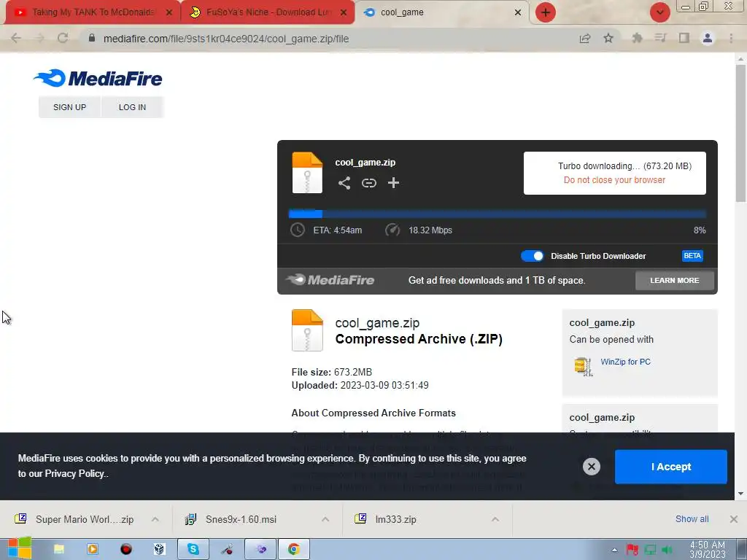Go forward one page
The height and width of the screenshot is (560, 747).
point(39,39)
